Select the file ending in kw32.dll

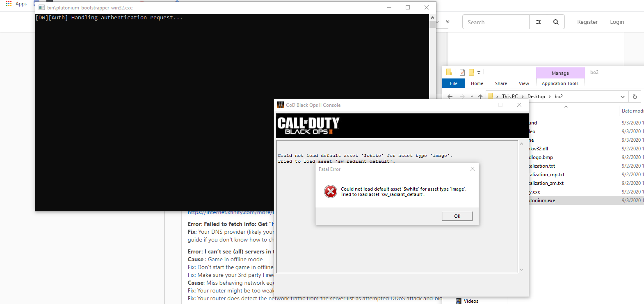tap(538, 149)
